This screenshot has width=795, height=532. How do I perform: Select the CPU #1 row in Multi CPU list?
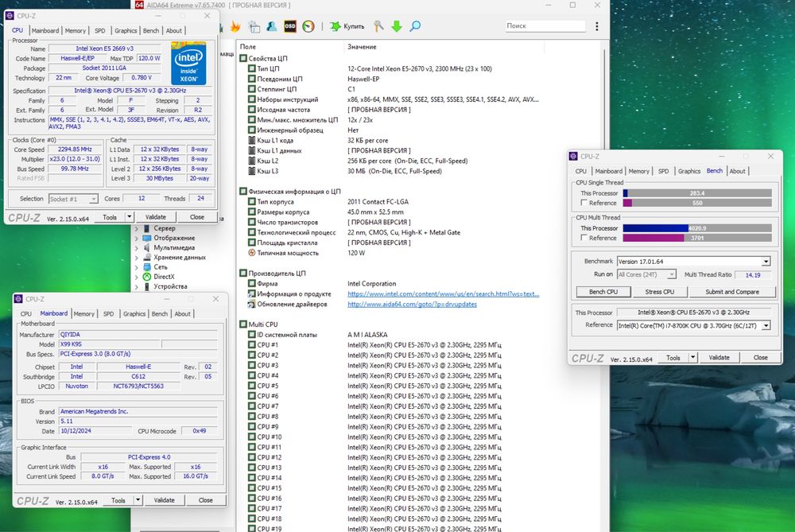point(374,345)
